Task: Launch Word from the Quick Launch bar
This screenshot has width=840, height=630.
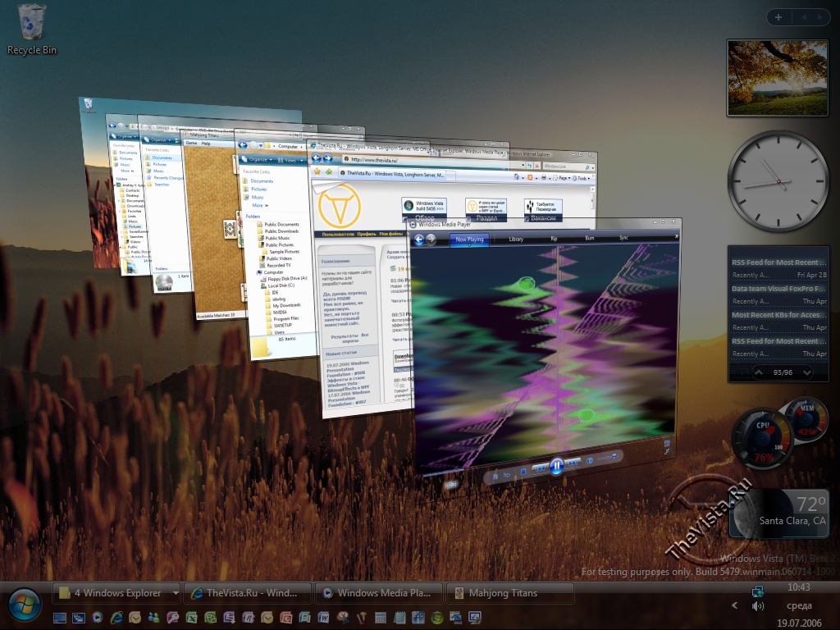Action: pyautogui.click(x=323, y=618)
